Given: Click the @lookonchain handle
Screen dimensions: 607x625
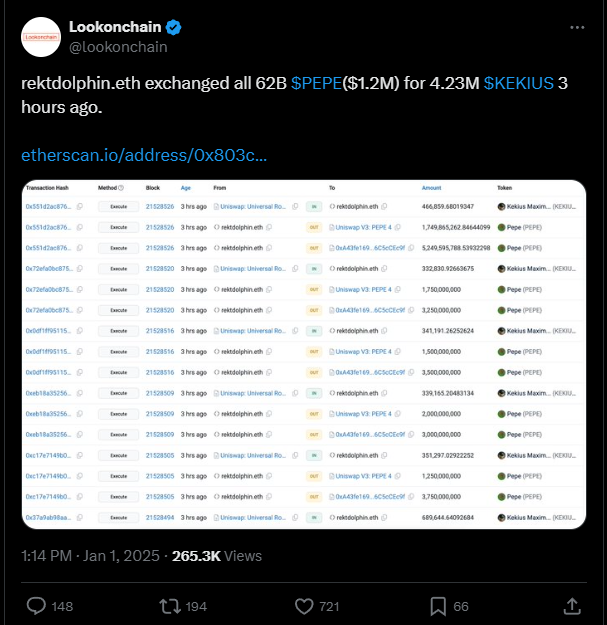Looking at the screenshot, I should pos(118,47).
